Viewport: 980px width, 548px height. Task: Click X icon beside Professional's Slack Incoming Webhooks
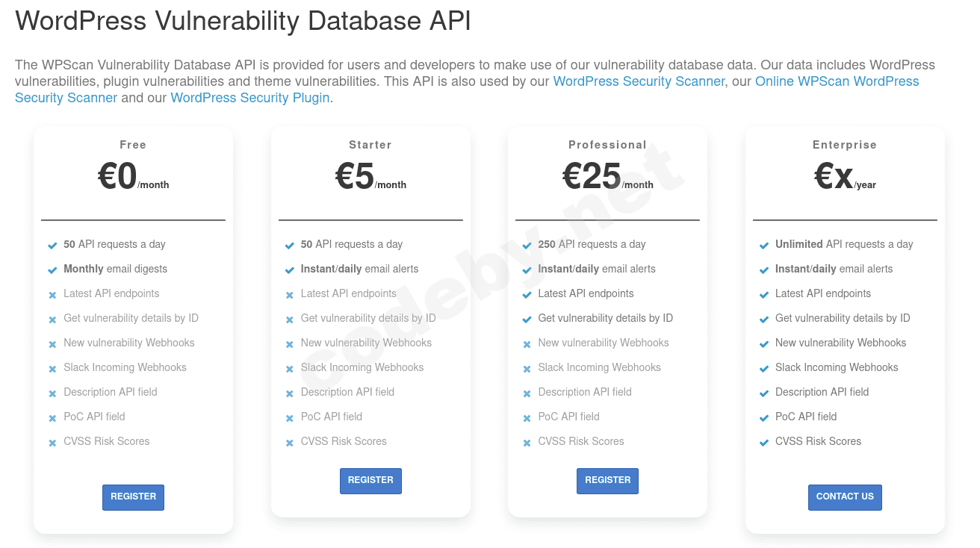pyautogui.click(x=527, y=369)
